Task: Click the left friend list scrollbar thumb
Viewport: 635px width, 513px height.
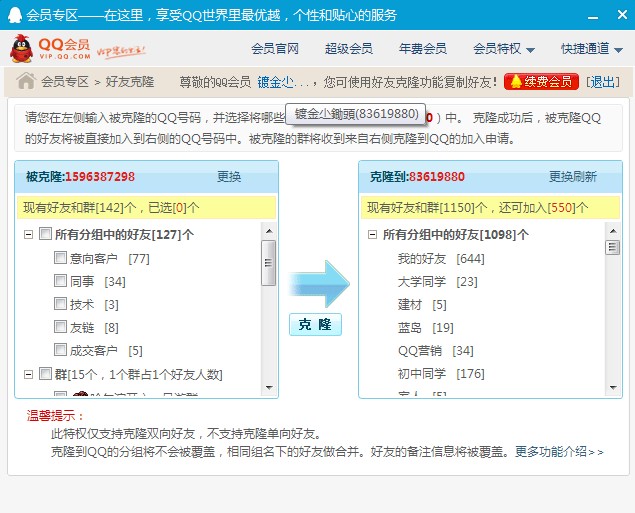Action: tap(268, 263)
